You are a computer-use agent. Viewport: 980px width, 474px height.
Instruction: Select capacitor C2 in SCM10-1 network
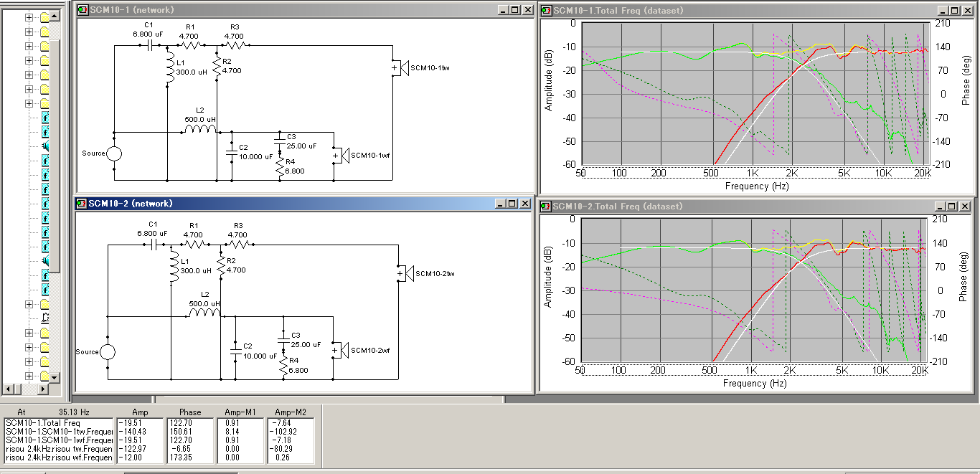click(231, 153)
